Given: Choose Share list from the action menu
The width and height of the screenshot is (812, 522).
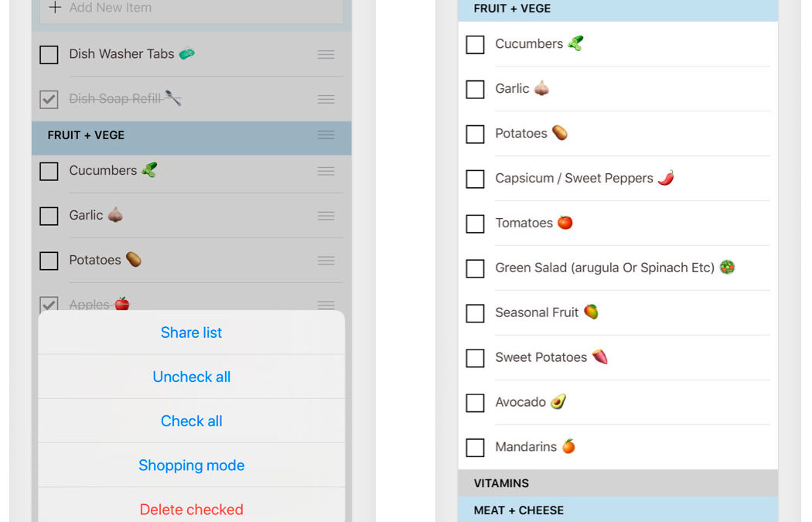Looking at the screenshot, I should coord(191,333).
